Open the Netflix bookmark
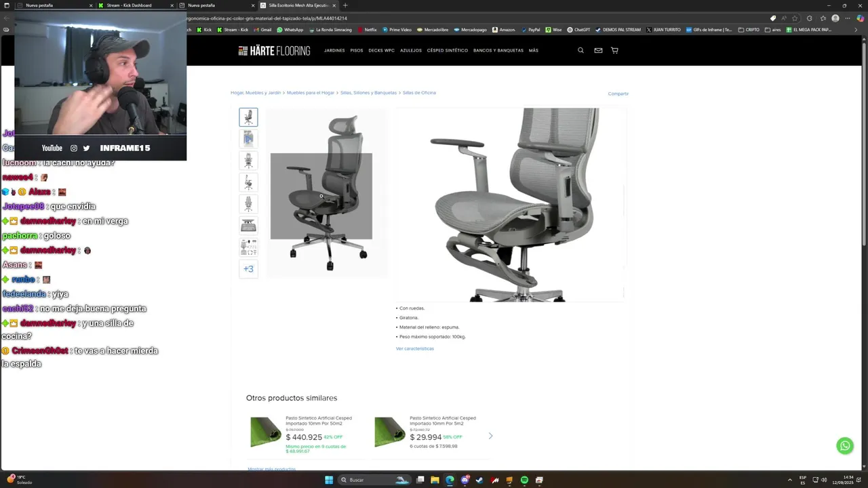Screen dimensions: 868x488 click(x=368, y=30)
